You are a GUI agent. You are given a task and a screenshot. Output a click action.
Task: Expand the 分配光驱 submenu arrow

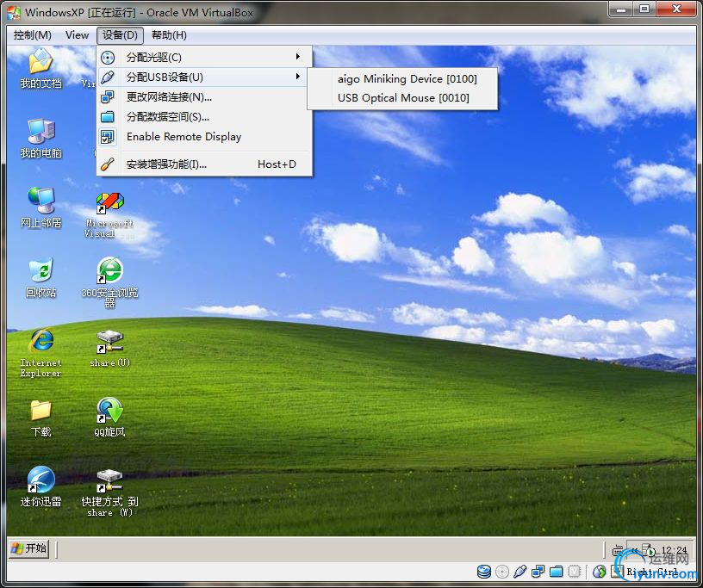point(297,57)
